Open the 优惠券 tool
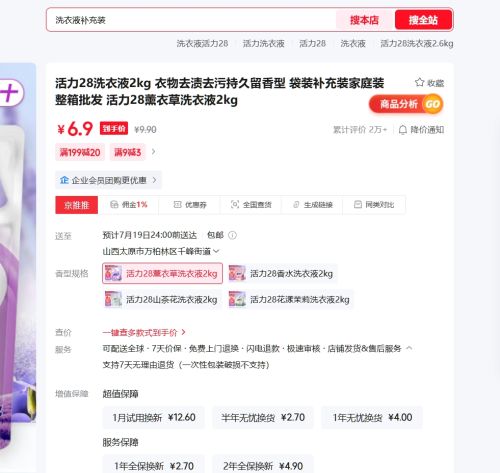500x473 pixels. pyautogui.click(x=190, y=205)
